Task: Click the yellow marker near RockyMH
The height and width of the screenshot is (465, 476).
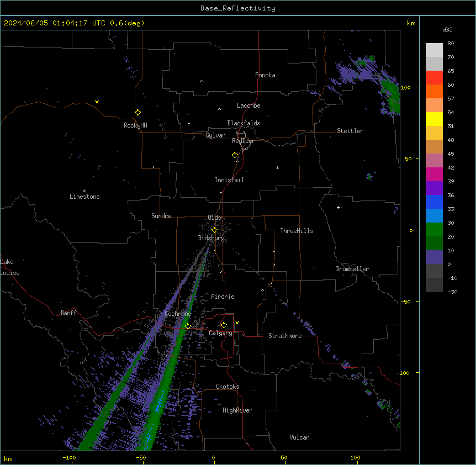Action: pos(138,113)
